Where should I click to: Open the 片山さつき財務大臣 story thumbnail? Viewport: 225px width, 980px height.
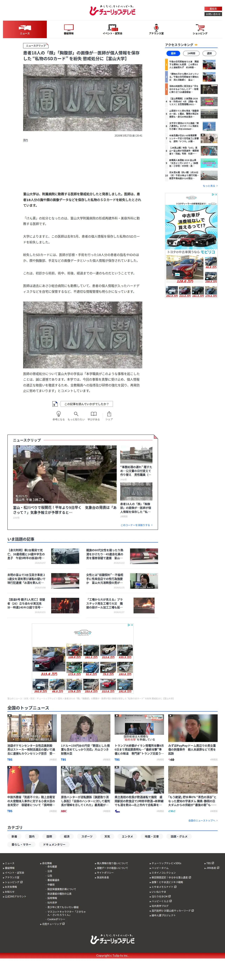(86, 728)
